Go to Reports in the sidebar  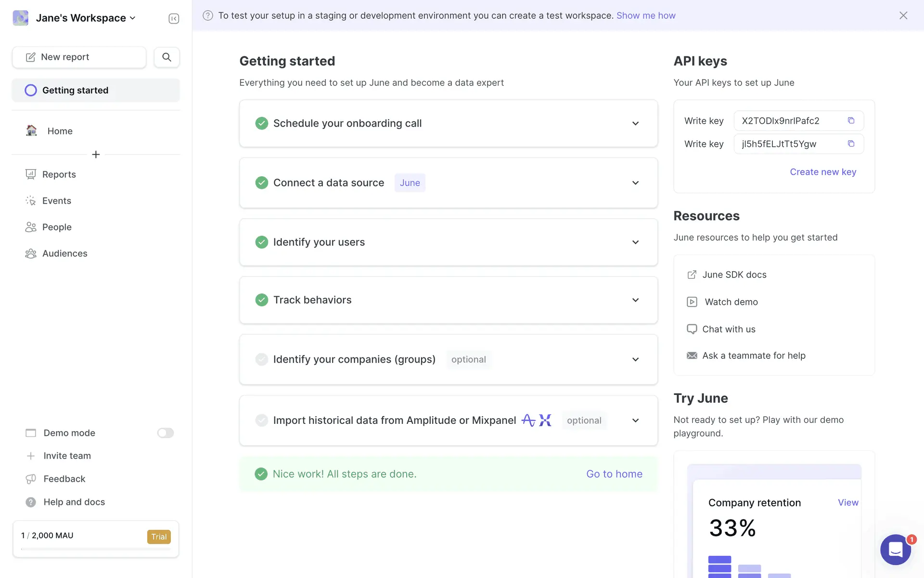(x=59, y=174)
